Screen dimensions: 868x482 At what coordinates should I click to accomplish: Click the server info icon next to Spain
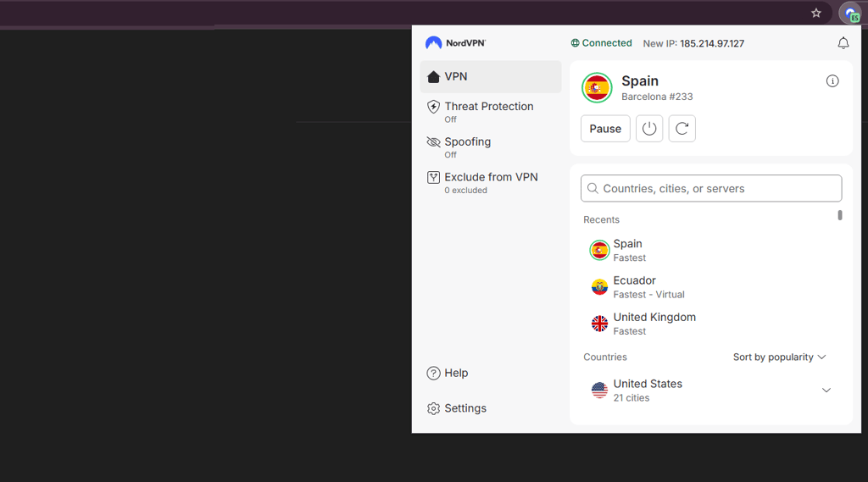pyautogui.click(x=832, y=81)
